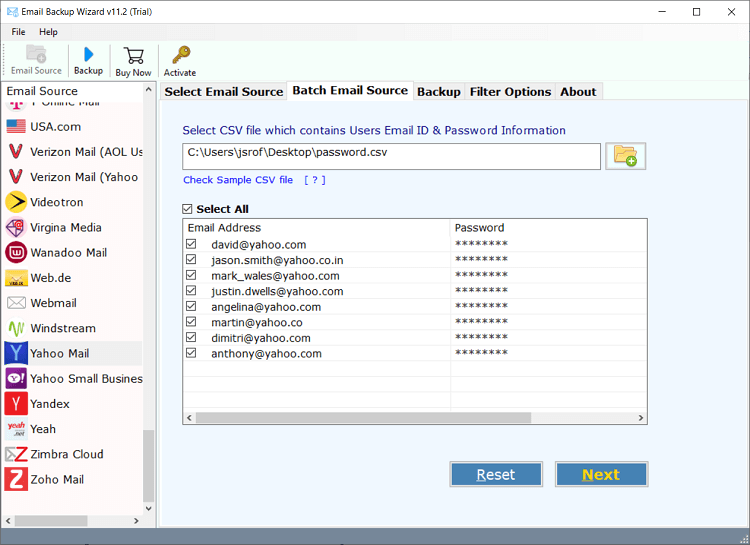
Task: Switch to Filter Options tab
Action: coord(510,91)
